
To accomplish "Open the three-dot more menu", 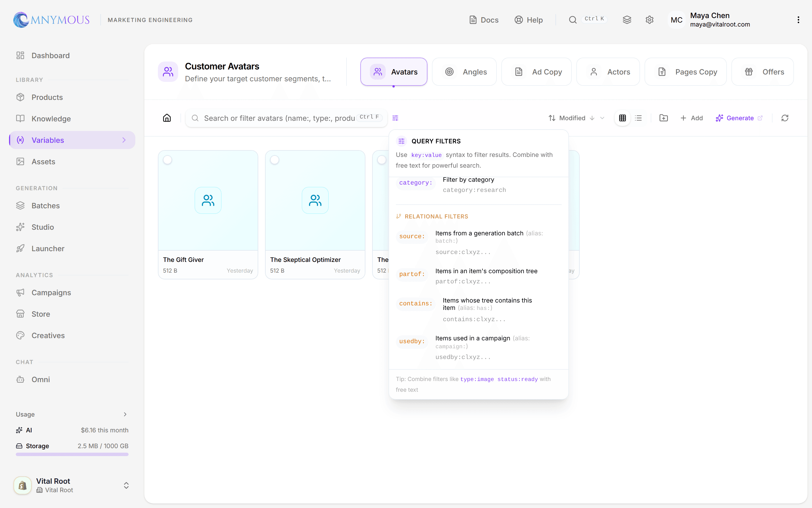I will coord(798,20).
